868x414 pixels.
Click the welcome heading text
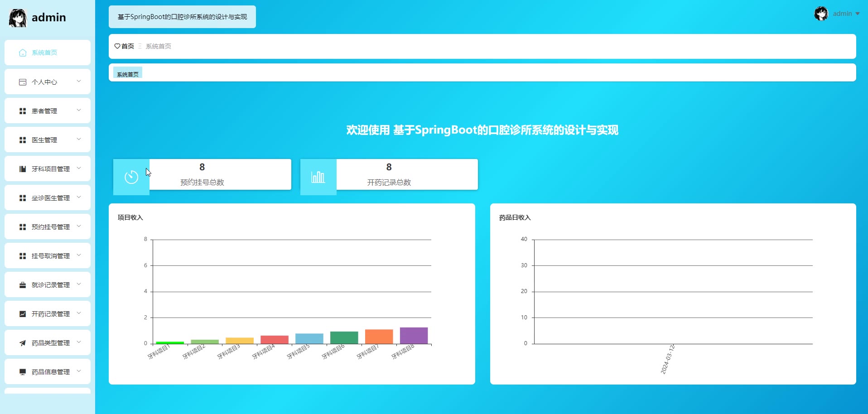coord(482,130)
